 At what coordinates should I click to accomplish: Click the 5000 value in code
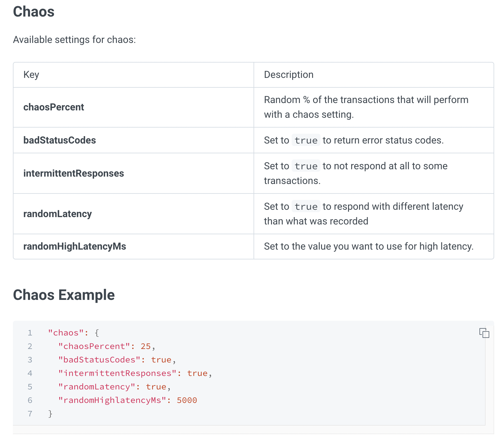coord(187,400)
